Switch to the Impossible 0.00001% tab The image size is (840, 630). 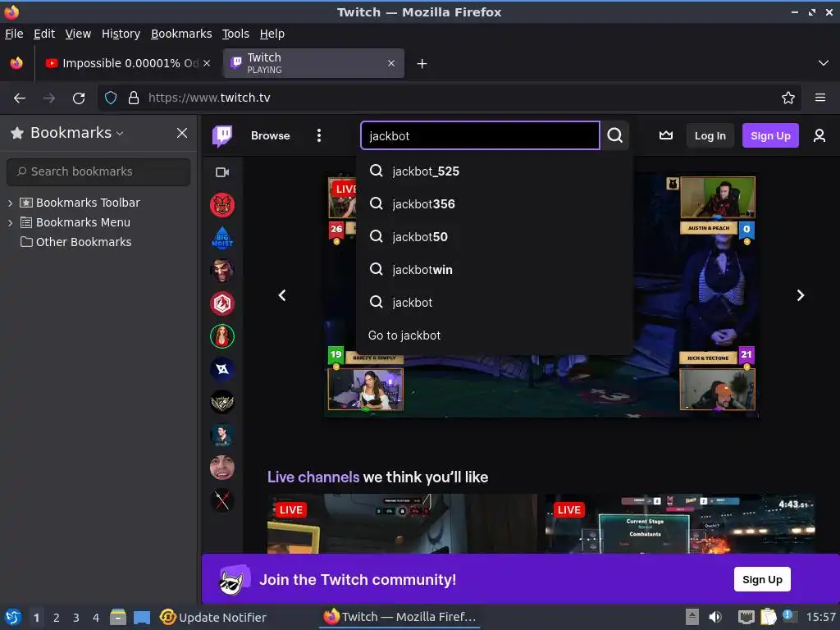127,63
